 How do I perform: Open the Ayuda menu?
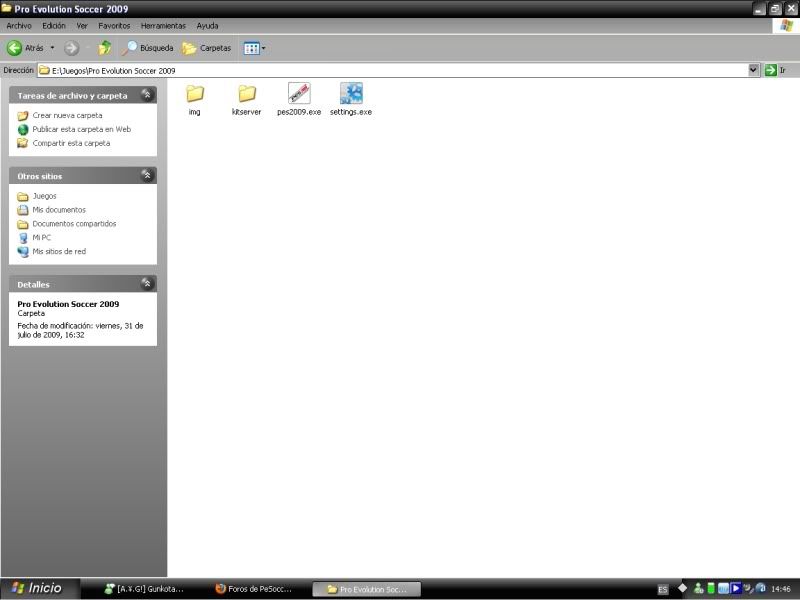pos(207,26)
